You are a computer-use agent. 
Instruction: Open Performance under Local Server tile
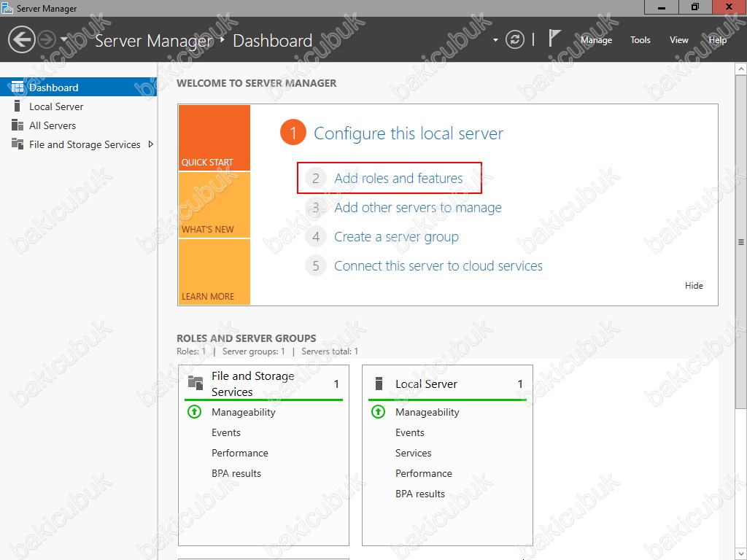pyautogui.click(x=424, y=473)
